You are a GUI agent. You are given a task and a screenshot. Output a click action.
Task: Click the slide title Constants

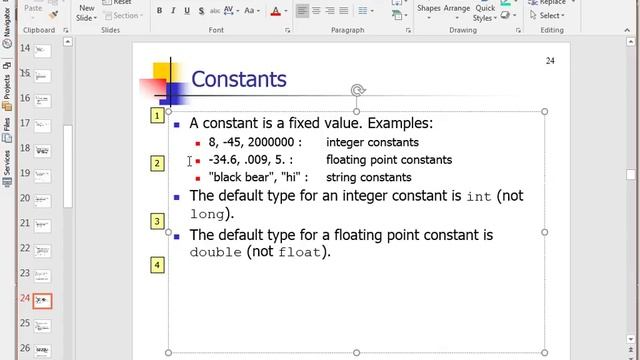point(239,79)
